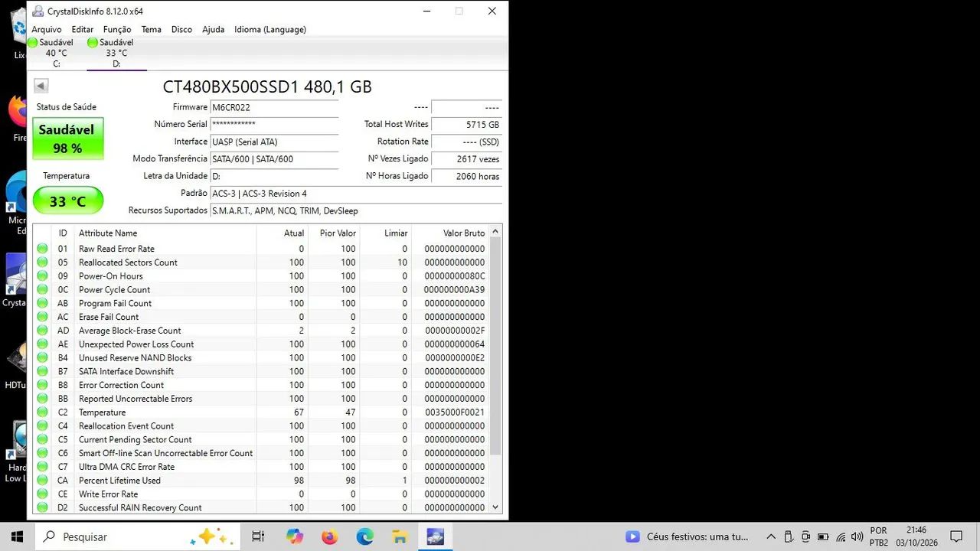Click the green Saudável 98 % health button

67,139
